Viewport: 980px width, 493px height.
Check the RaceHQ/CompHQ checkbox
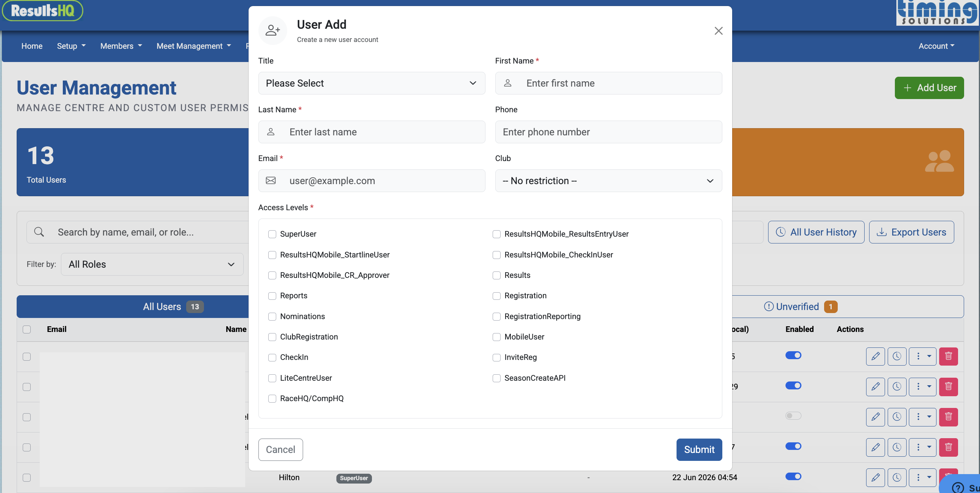tap(272, 399)
